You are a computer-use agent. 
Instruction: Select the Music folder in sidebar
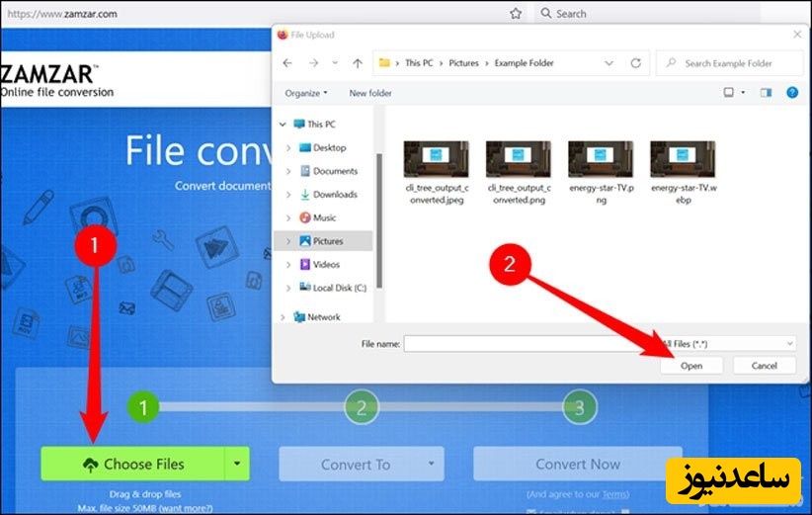click(x=324, y=217)
